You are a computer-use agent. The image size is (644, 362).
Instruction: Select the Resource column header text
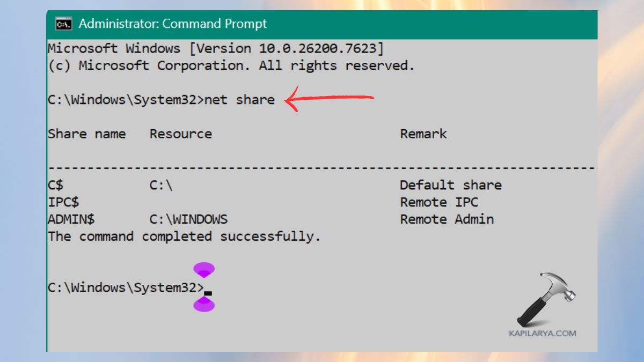point(181,134)
